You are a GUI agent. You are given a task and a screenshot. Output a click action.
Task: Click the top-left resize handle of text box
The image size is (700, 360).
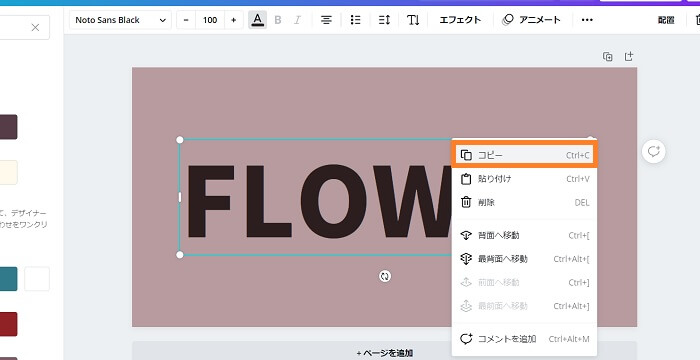coord(180,140)
